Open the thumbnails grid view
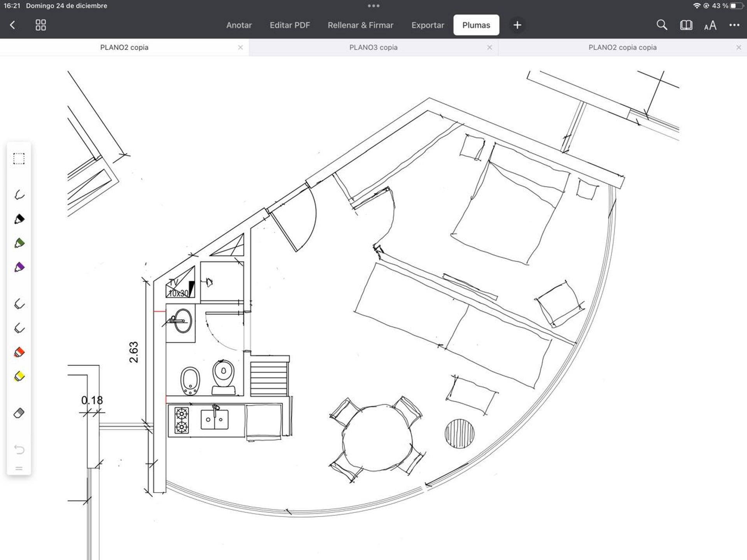747x560 pixels. [40, 25]
